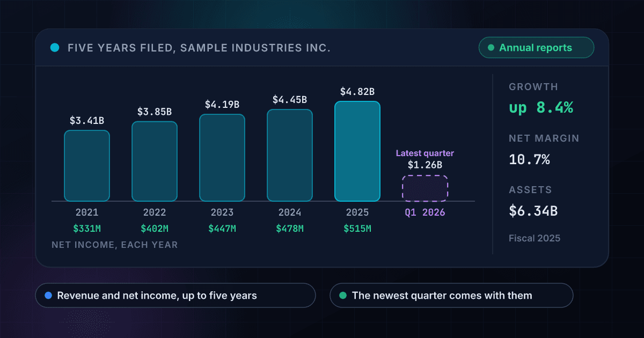644x338 pixels.
Task: Click the $515M net income value
Action: [357, 229]
